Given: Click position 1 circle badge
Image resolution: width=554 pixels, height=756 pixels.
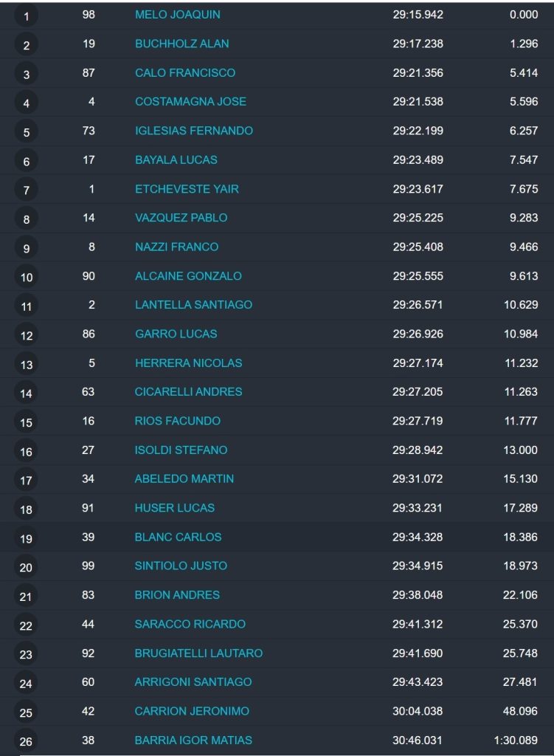Looking at the screenshot, I should coord(26,16).
